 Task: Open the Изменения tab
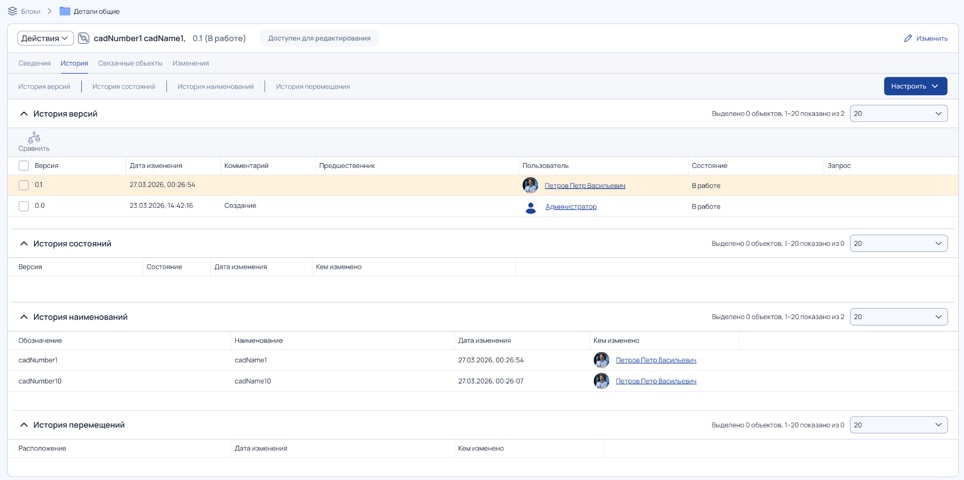pyautogui.click(x=191, y=63)
